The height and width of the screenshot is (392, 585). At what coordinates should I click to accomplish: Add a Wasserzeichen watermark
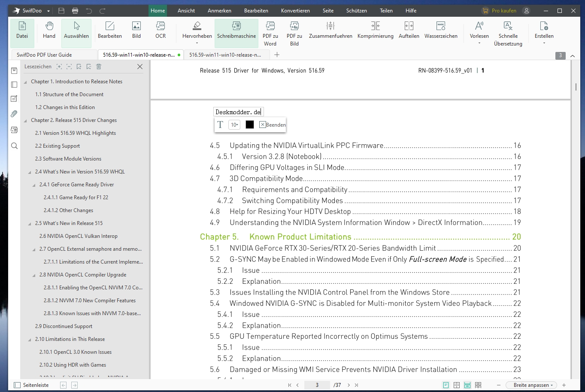(x=441, y=30)
